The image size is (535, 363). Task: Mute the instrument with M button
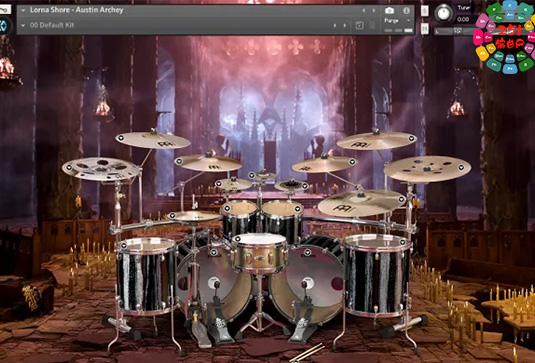(425, 29)
